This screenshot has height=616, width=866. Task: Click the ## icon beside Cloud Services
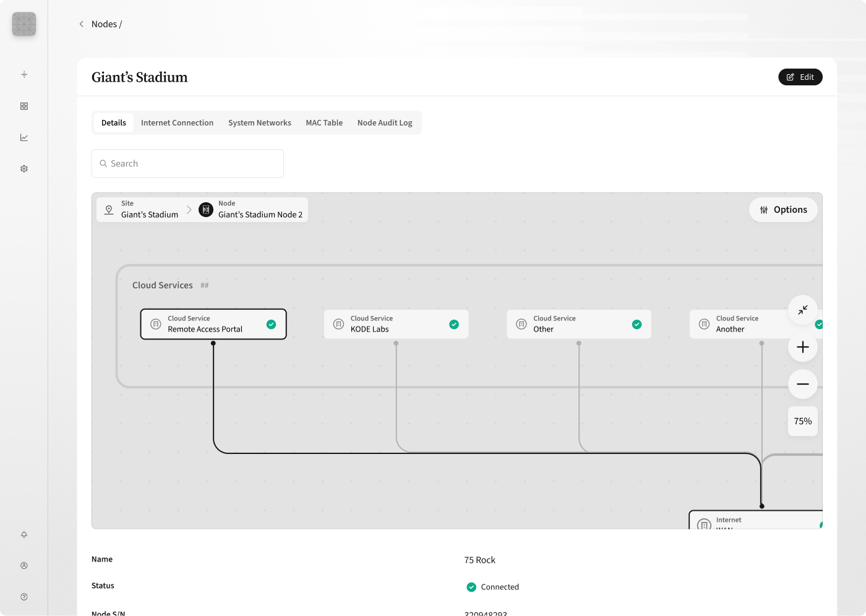205,285
